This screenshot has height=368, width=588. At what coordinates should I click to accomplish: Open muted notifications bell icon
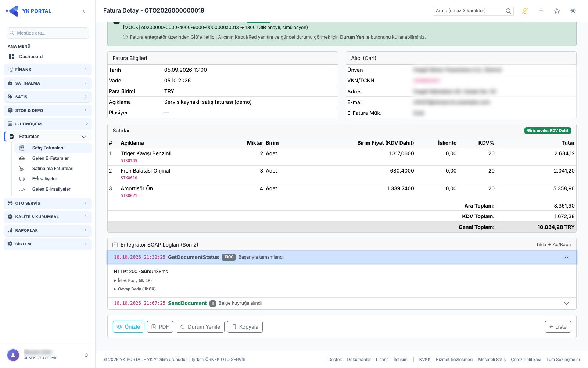[x=525, y=11]
